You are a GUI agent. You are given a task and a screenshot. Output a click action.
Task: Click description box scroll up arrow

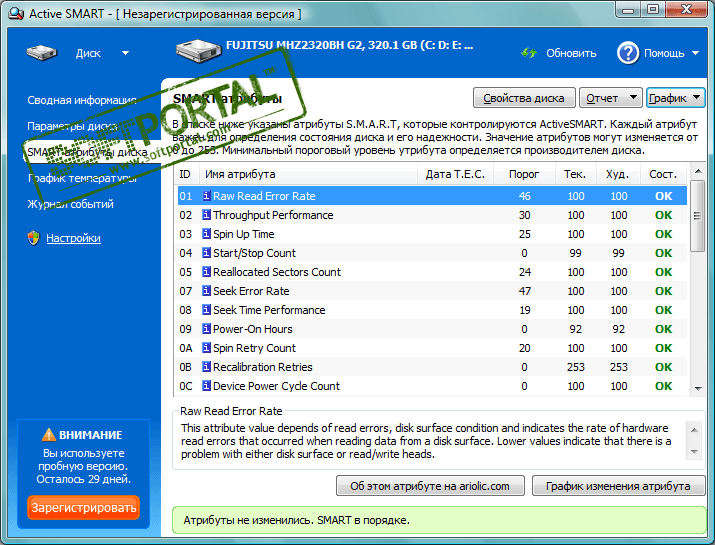[x=694, y=430]
